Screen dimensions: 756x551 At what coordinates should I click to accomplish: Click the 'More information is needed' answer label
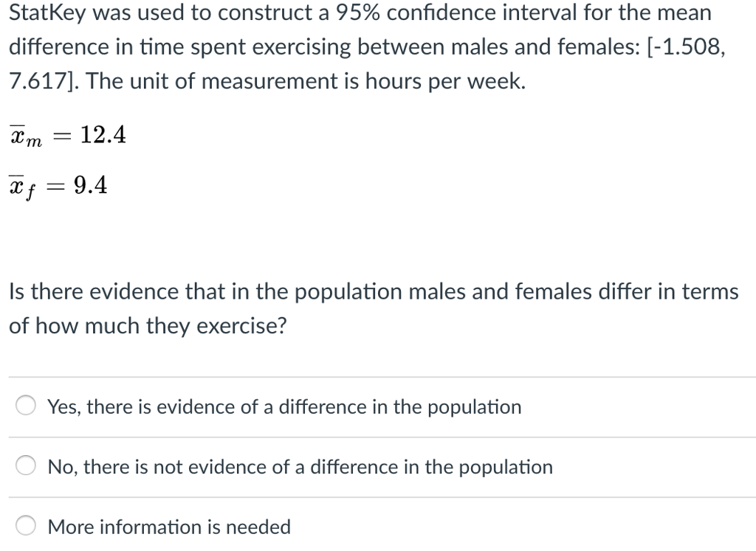(x=168, y=527)
